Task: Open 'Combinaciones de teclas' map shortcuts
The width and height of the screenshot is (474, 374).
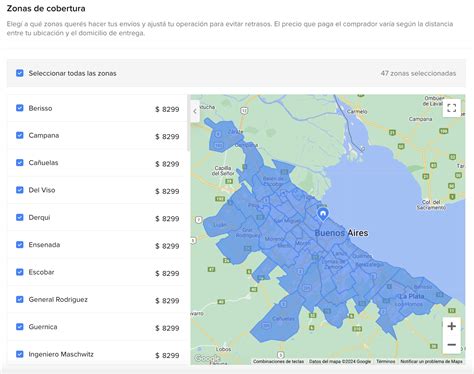Action: [x=278, y=361]
